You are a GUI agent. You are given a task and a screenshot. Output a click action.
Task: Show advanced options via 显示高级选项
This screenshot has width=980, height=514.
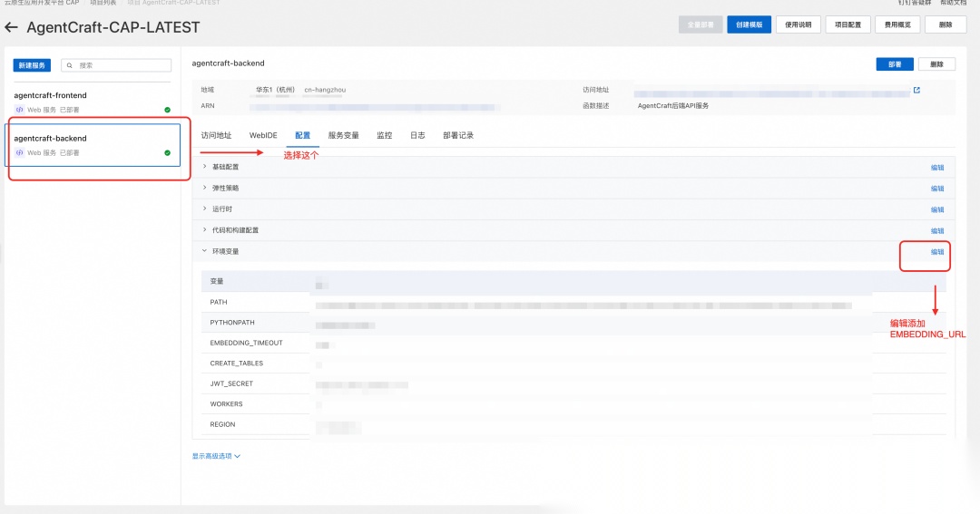216,456
